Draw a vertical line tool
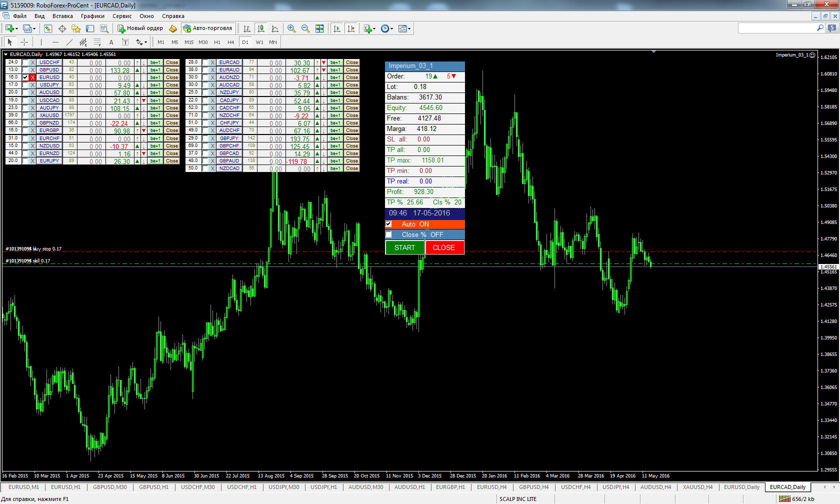Screen dimensions: 840x504 [x=41, y=42]
